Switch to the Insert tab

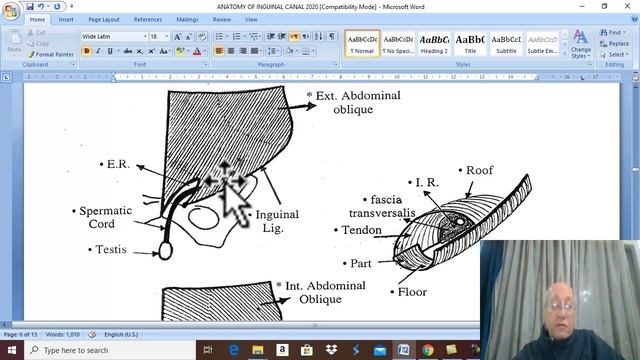(x=66, y=20)
